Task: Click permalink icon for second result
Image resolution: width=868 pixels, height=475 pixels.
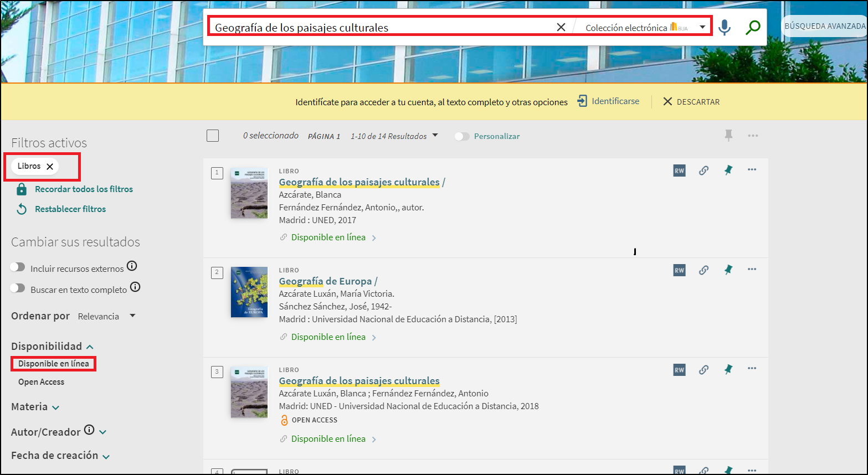Action: tap(703, 270)
